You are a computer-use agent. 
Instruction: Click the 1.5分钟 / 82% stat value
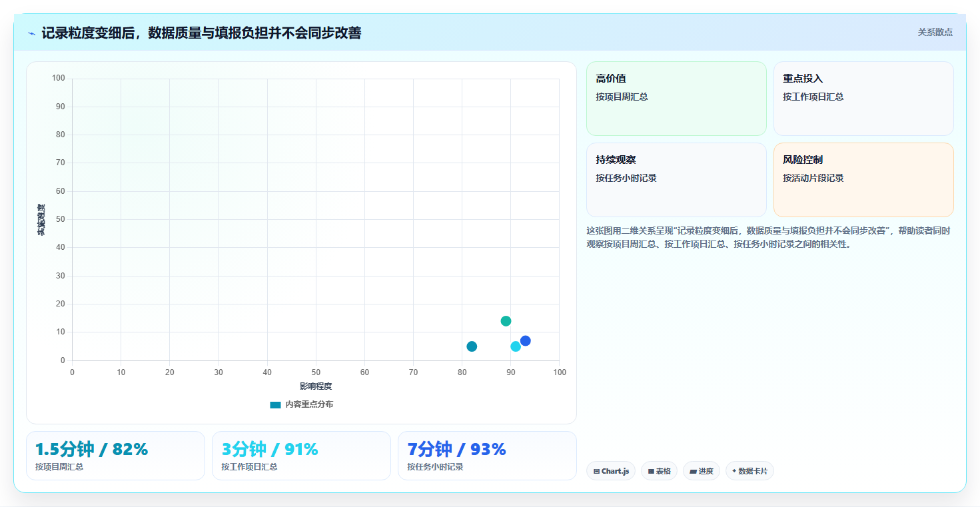[91, 450]
